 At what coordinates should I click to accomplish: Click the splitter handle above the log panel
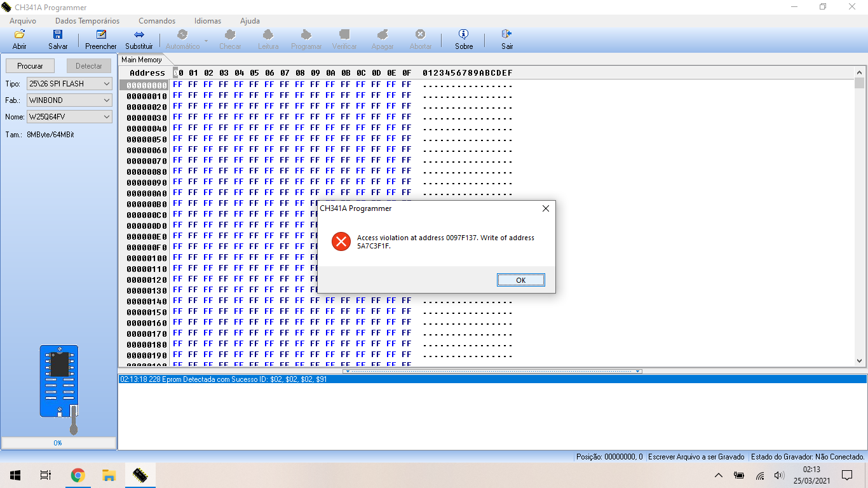(x=492, y=371)
